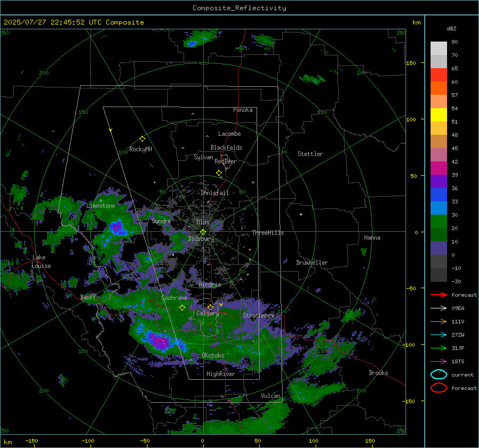Select the red forecast ellipse icon
479x448 pixels.
(x=439, y=388)
